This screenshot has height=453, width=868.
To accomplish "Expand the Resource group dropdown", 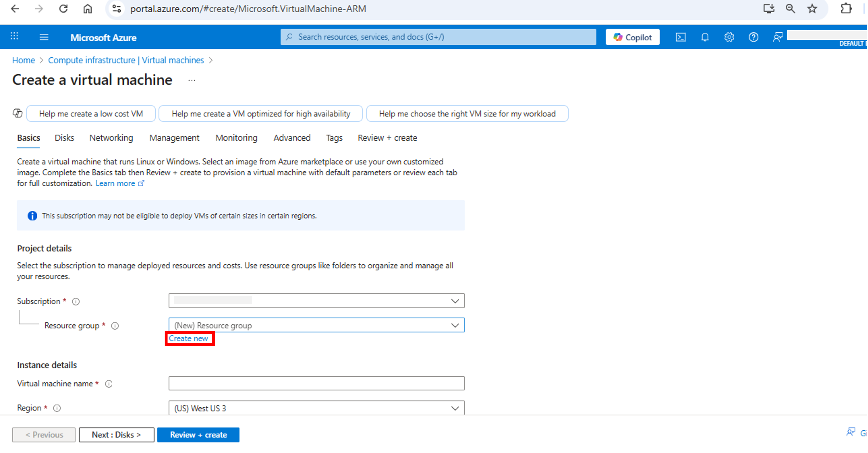I will click(316, 325).
